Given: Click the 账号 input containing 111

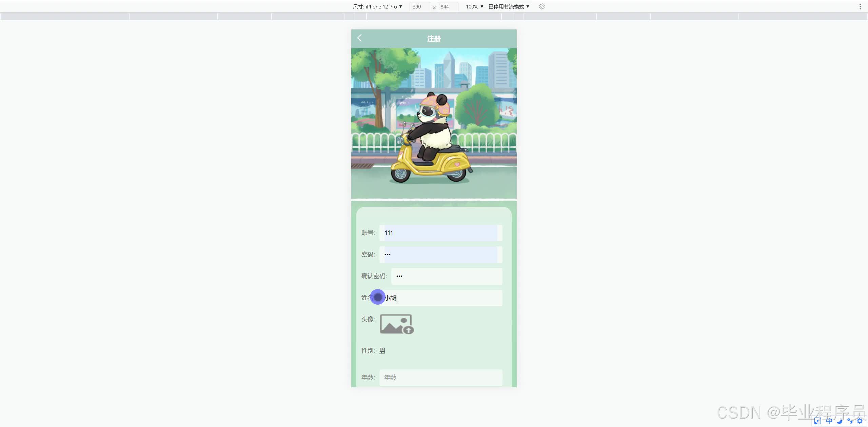Looking at the screenshot, I should [x=440, y=233].
